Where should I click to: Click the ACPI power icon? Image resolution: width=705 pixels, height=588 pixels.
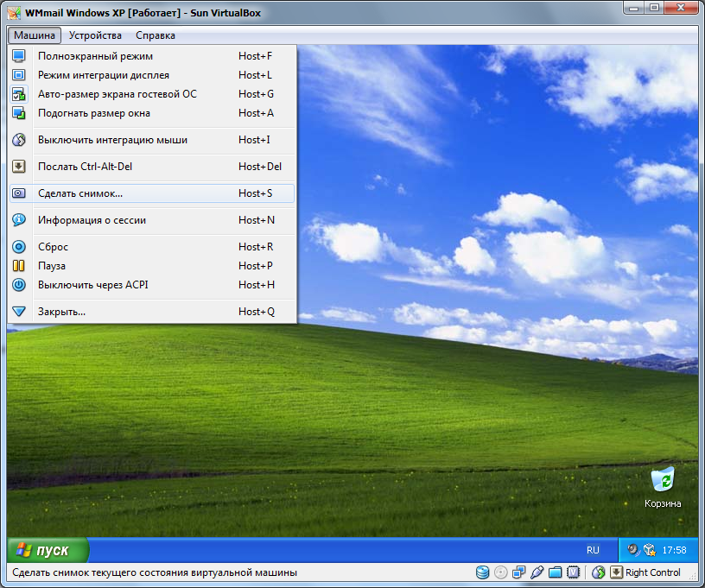(19, 285)
